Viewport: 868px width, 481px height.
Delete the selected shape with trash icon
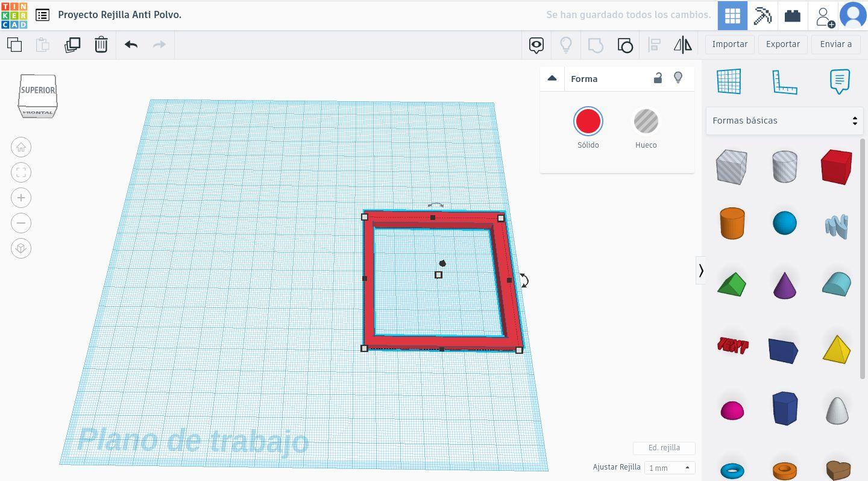(101, 45)
